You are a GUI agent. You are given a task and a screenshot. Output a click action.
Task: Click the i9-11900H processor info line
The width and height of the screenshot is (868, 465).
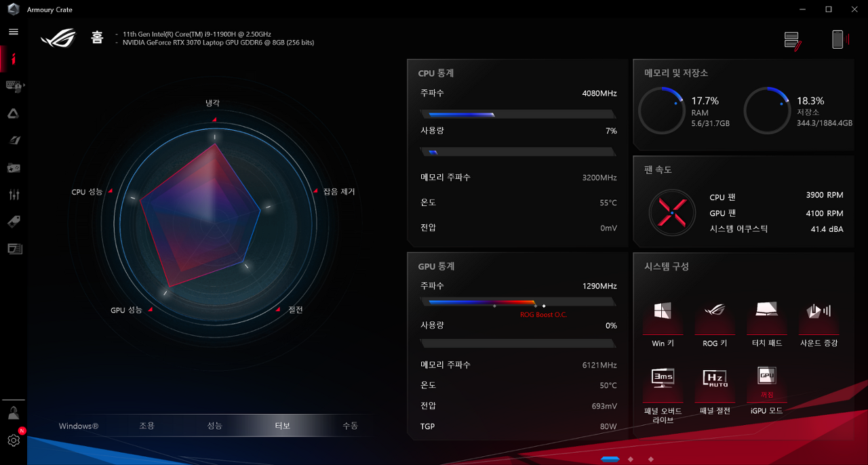point(197,34)
